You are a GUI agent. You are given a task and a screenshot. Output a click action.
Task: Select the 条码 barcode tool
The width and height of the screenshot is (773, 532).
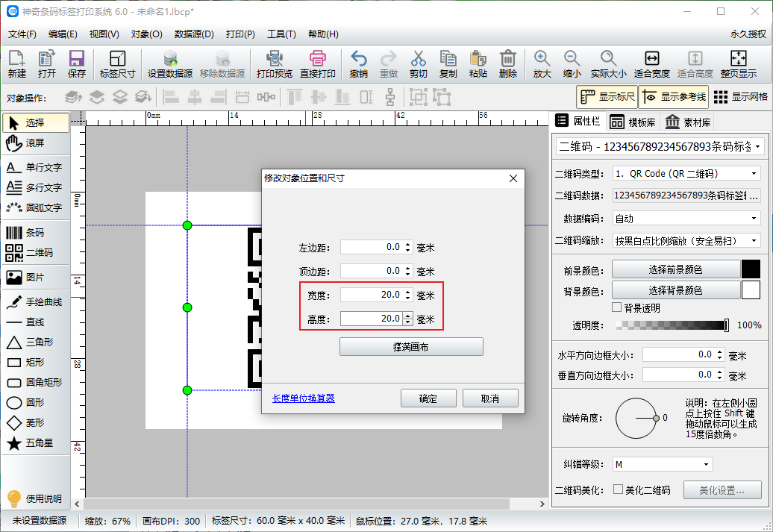click(x=36, y=232)
